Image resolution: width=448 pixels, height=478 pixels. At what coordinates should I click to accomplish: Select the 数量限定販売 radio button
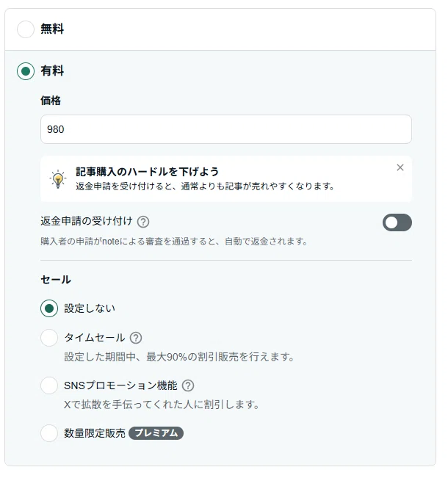click(49, 433)
